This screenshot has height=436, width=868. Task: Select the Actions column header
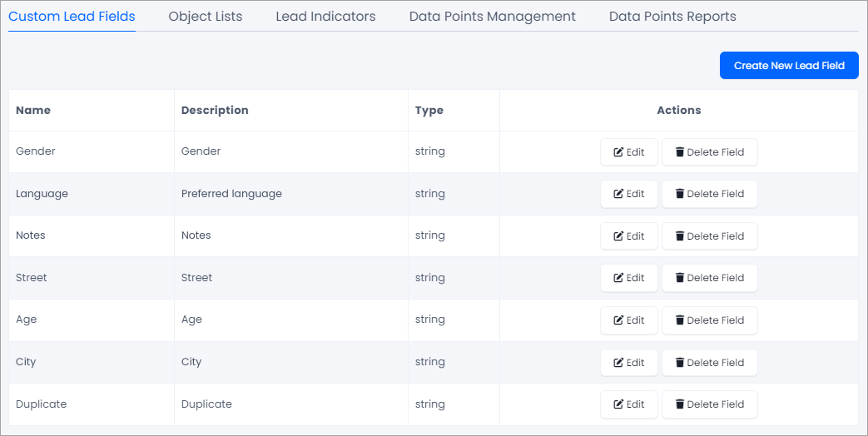[679, 110]
